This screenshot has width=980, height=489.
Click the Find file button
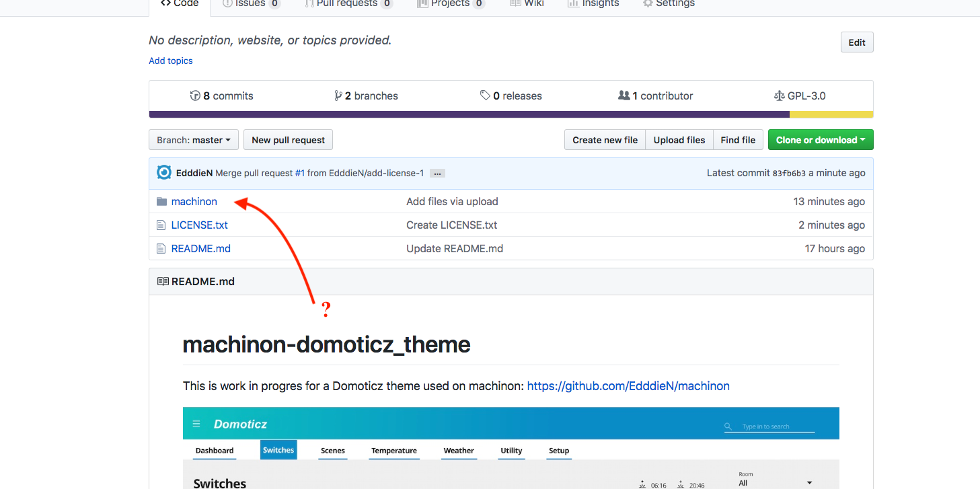tap(738, 140)
